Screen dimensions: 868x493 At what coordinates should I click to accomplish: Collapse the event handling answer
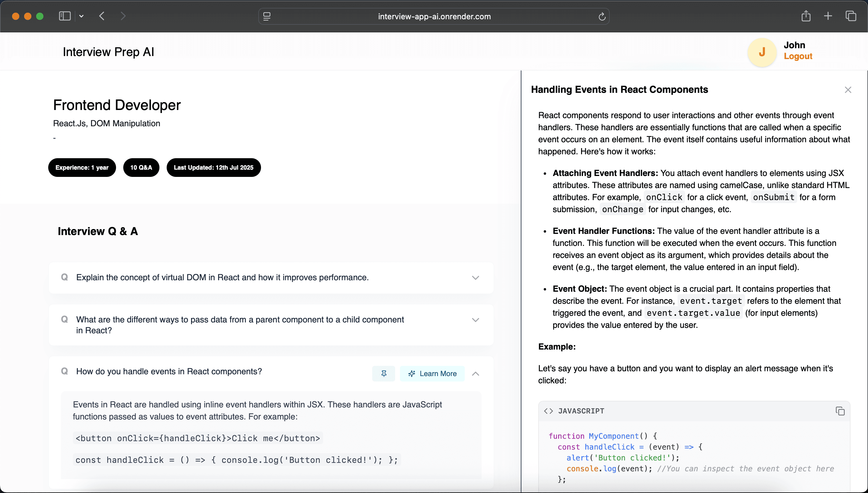coord(475,373)
